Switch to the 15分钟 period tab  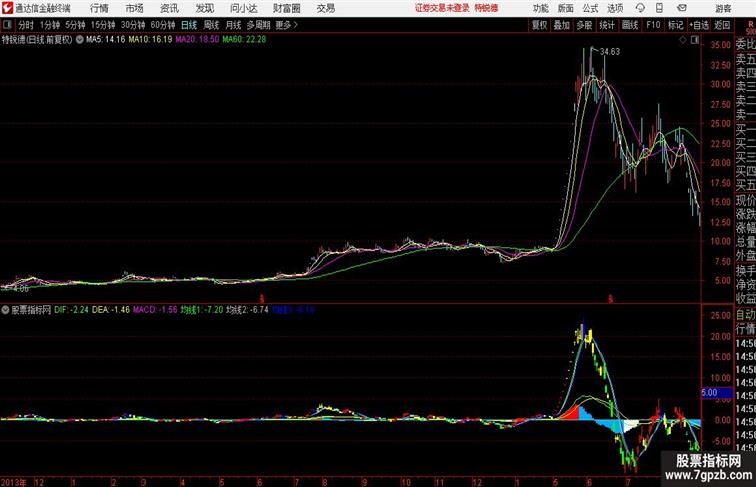pyautogui.click(x=103, y=25)
